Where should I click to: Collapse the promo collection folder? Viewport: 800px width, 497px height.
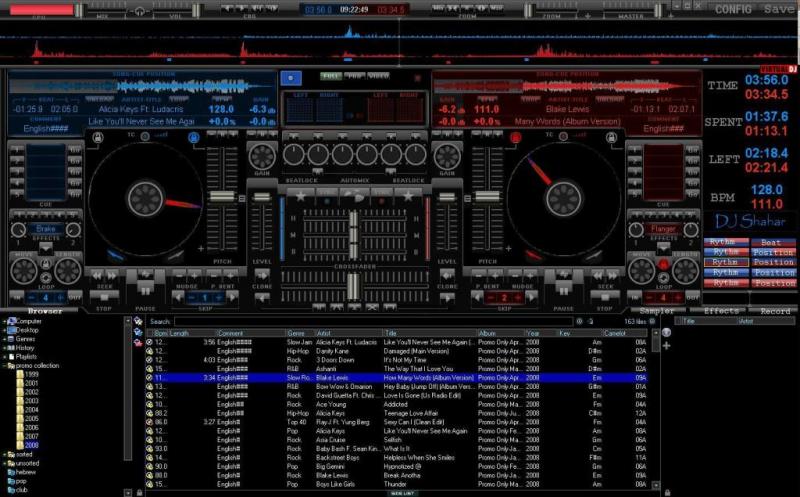(5, 366)
